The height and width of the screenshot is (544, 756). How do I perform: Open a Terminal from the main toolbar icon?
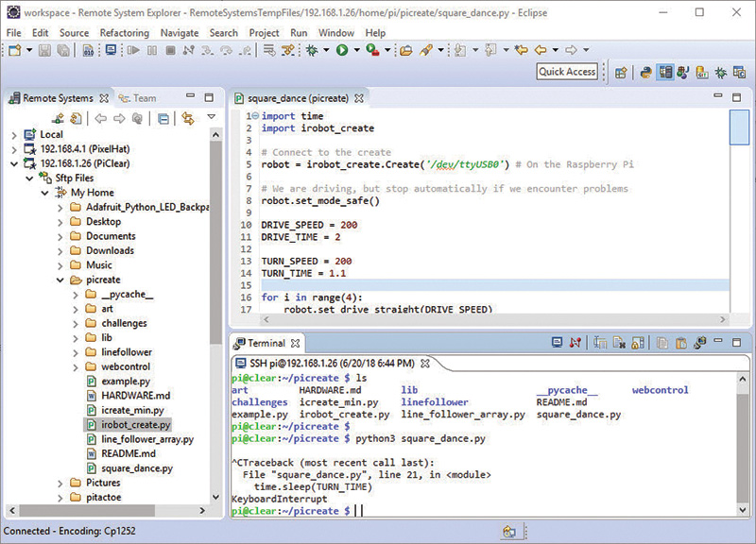(111, 50)
